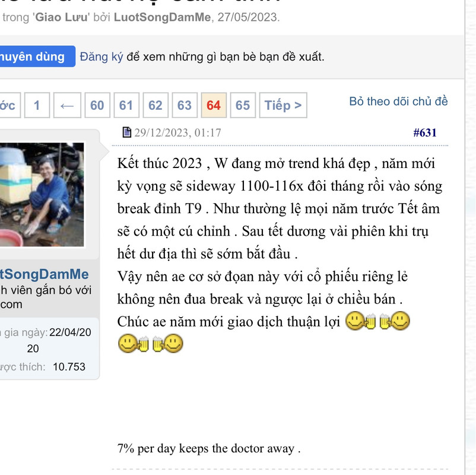Open page 60 of the thread

97,105
